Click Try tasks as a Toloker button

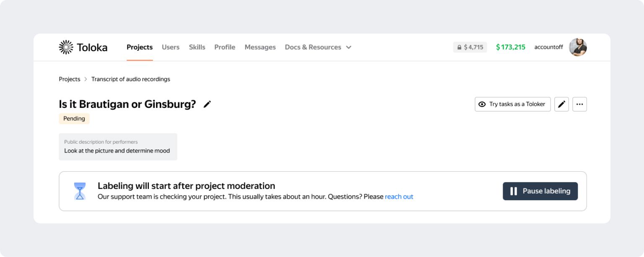[x=512, y=104]
